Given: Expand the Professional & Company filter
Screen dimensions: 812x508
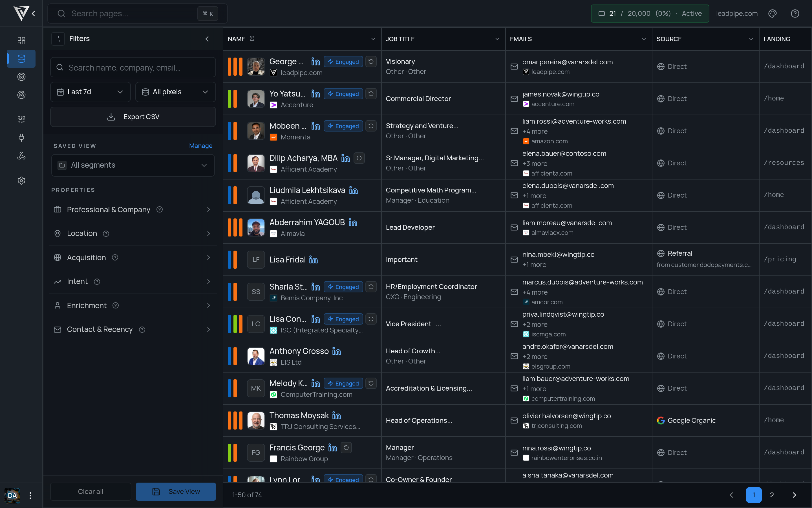Looking at the screenshot, I should [x=133, y=210].
